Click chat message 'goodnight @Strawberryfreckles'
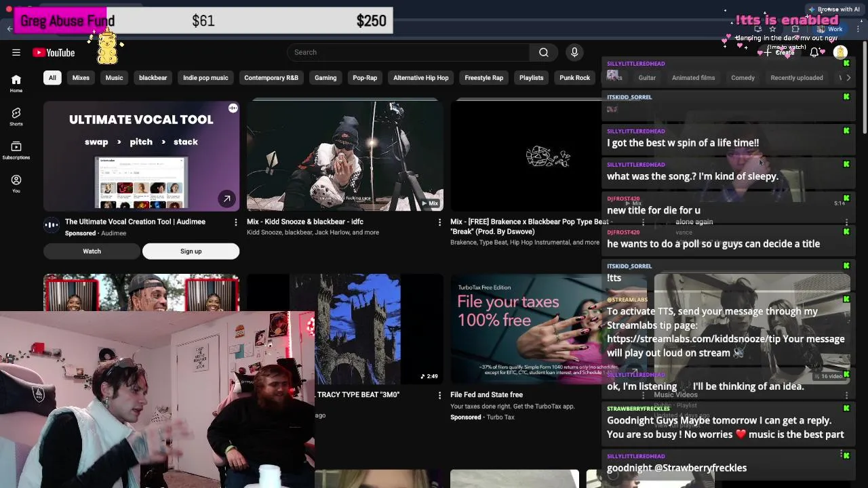This screenshot has width=868, height=488. coord(677,468)
